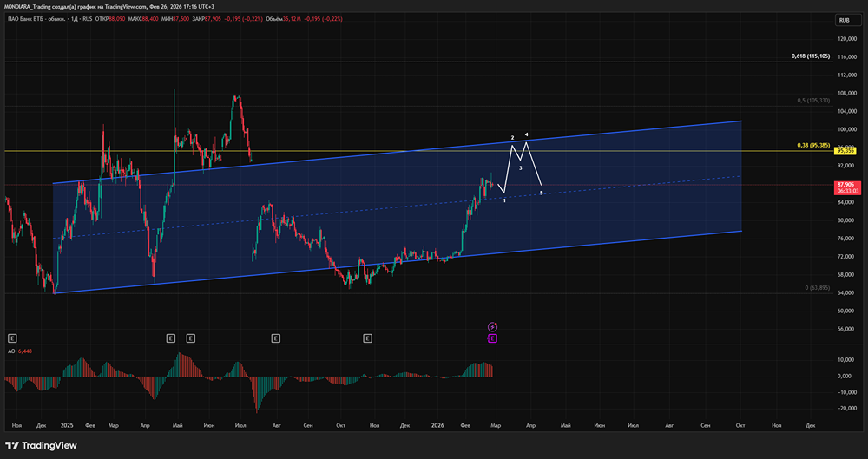Select wave point 4 on the projection
868x459 pixels.
527,135
